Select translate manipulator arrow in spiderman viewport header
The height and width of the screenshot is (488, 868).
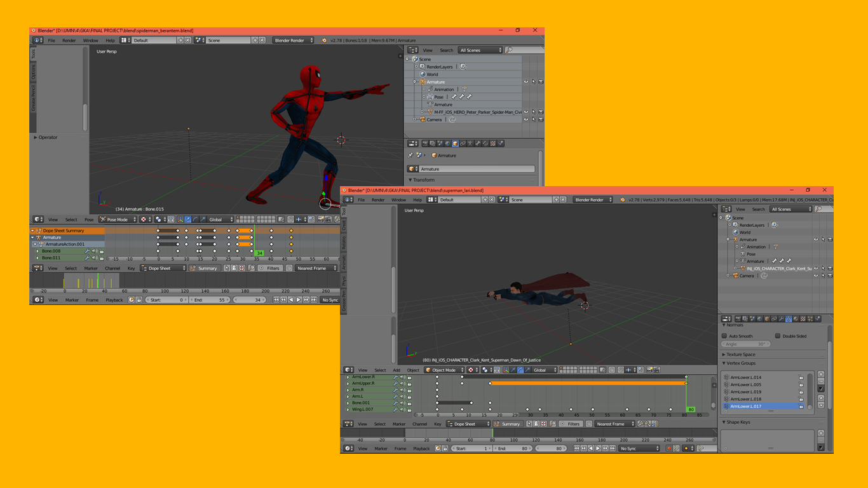point(188,219)
